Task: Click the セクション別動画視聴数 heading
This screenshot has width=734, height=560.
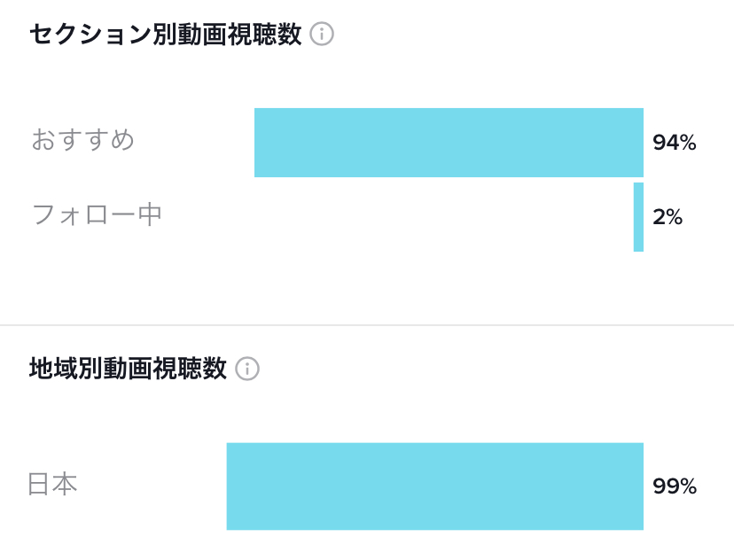Action: pos(166,35)
